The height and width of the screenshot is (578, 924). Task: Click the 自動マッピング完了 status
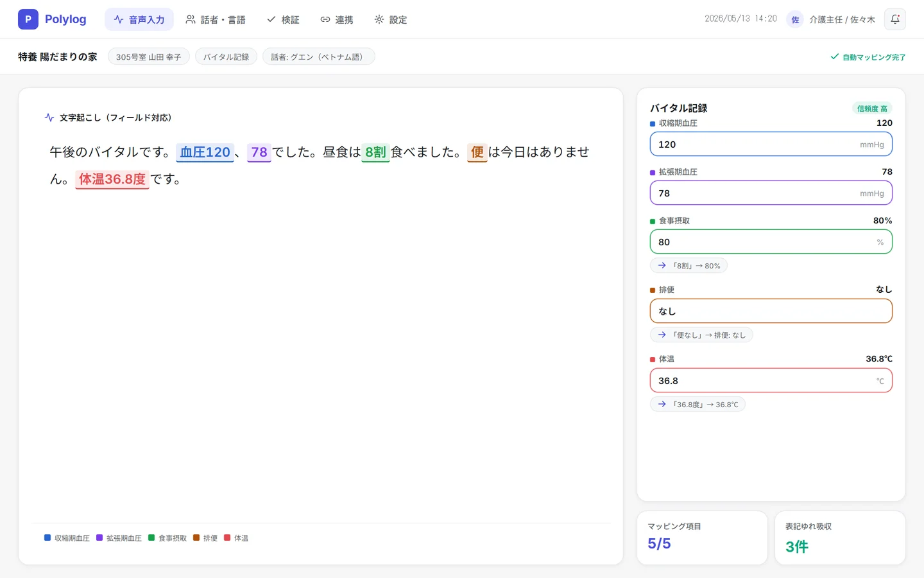pos(868,57)
